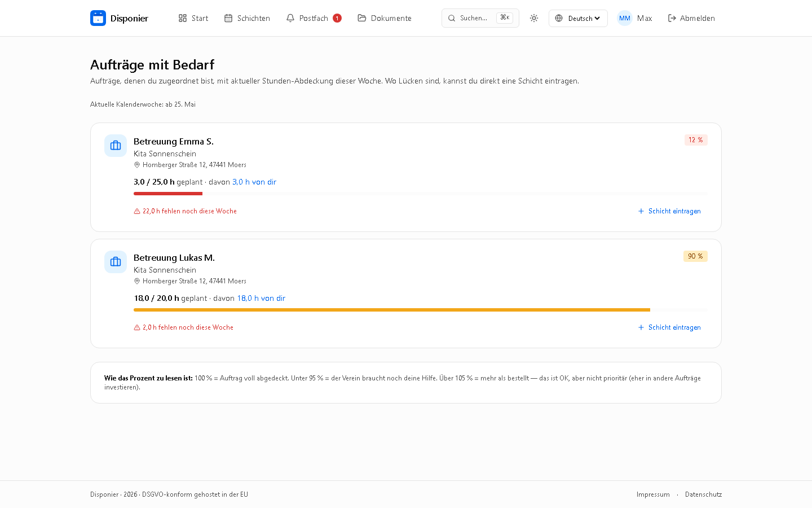
Task: Open the Start dashboard page
Action: (x=193, y=18)
